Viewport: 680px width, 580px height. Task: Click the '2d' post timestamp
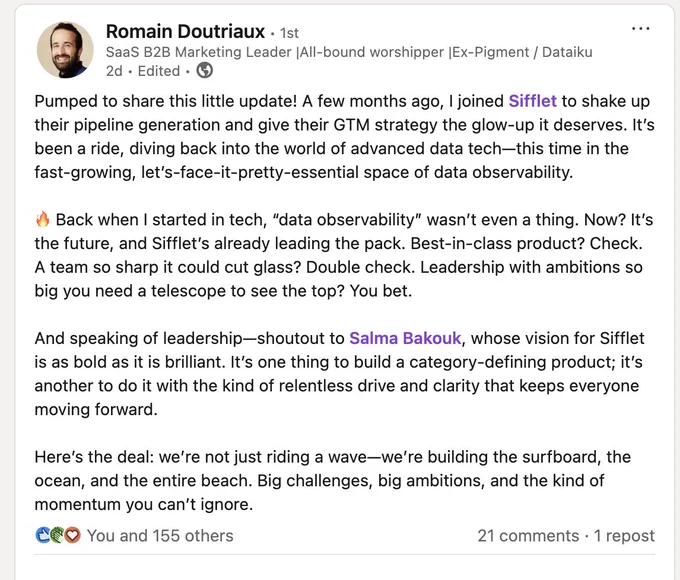(x=114, y=71)
